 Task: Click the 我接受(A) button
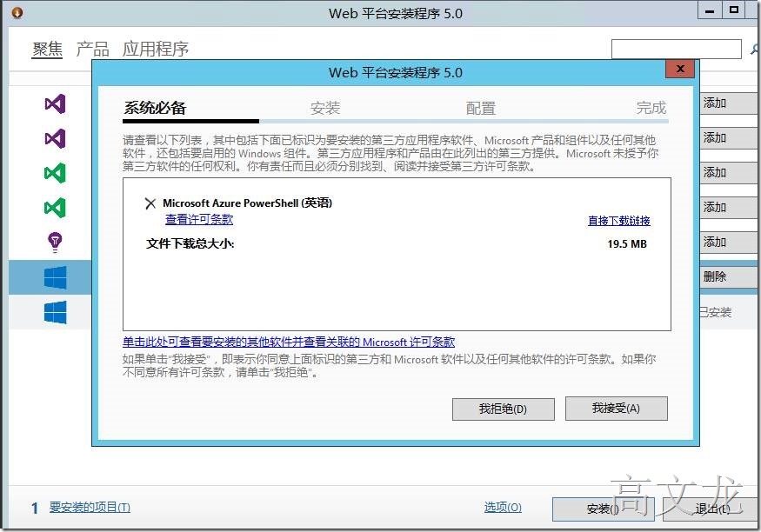[x=617, y=409]
